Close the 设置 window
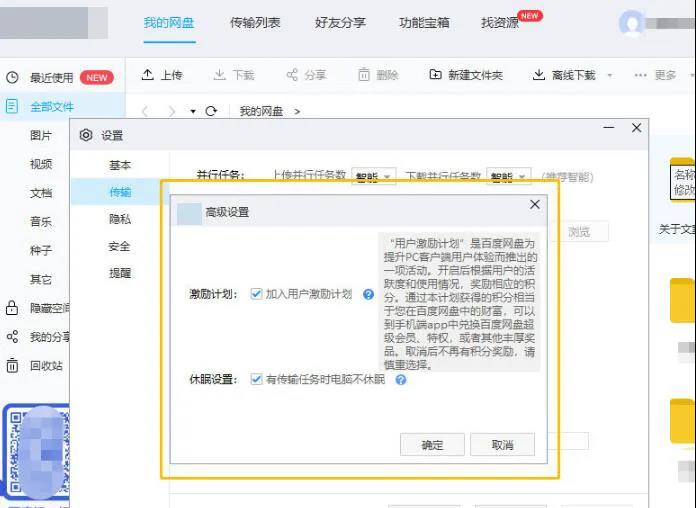 [637, 128]
